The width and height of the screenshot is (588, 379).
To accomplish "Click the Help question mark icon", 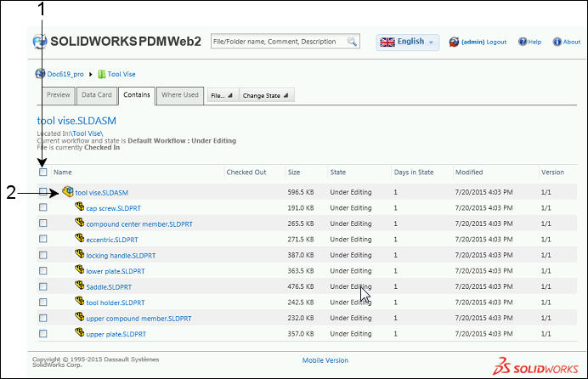I will pos(523,42).
